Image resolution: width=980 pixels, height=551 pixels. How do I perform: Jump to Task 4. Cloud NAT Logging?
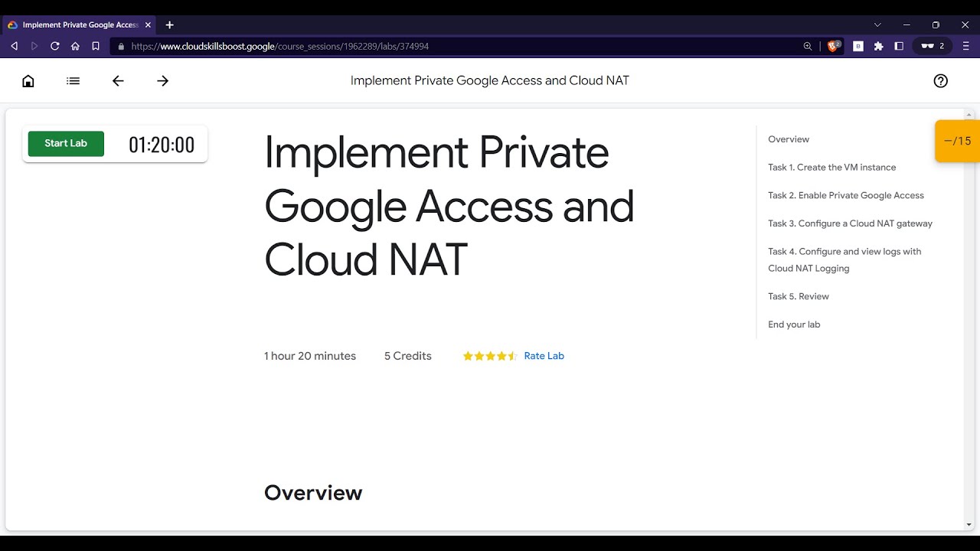pyautogui.click(x=844, y=259)
